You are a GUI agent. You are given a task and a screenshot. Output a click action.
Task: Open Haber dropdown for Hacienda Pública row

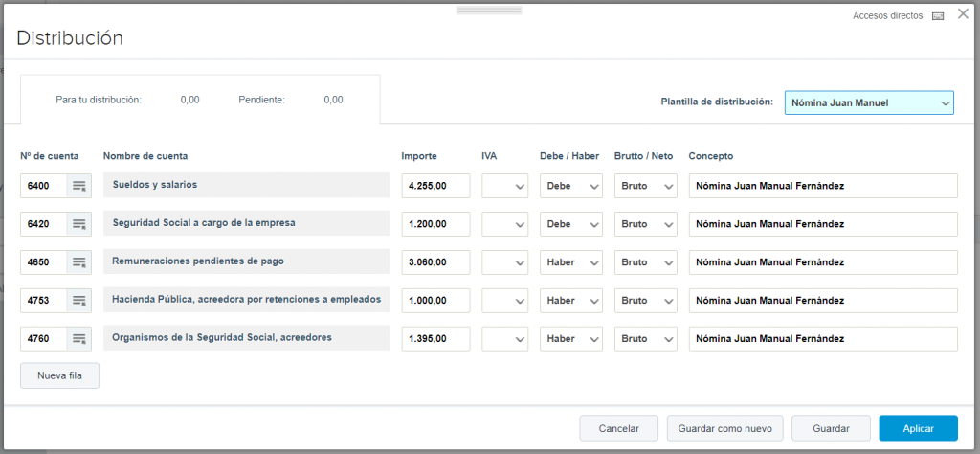pyautogui.click(x=571, y=301)
